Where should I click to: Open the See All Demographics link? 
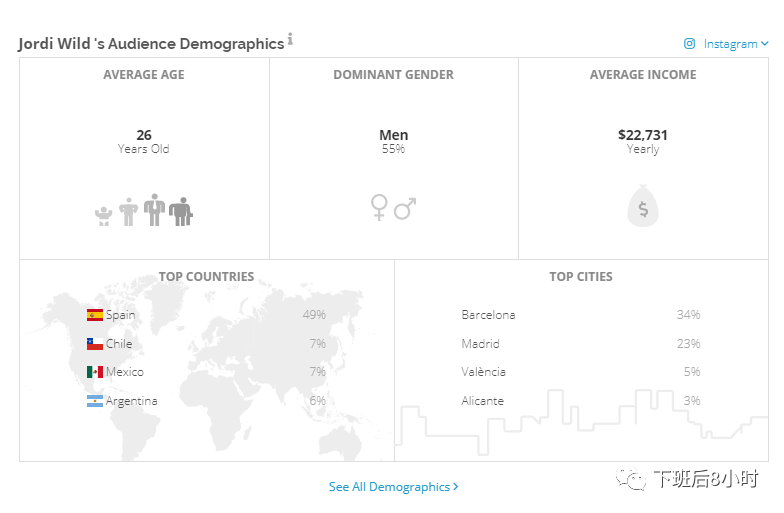390,487
